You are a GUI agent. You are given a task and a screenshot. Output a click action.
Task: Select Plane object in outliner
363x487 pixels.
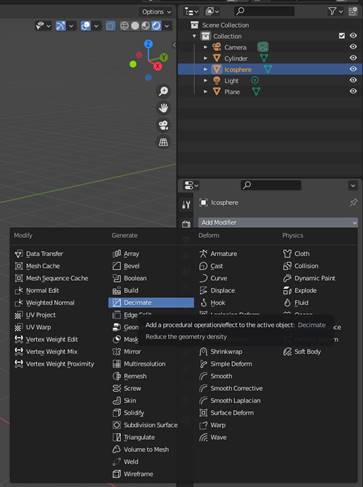pos(232,92)
